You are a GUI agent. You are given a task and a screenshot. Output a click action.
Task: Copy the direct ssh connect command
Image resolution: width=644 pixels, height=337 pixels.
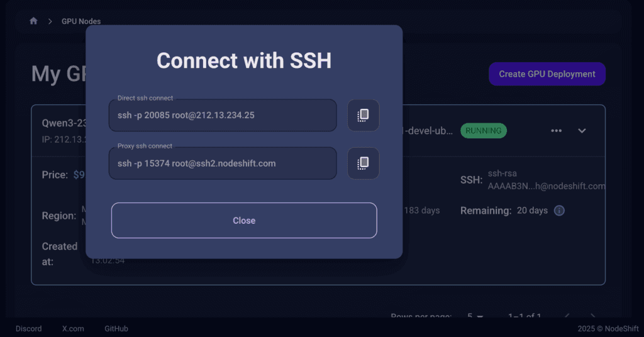(x=363, y=115)
